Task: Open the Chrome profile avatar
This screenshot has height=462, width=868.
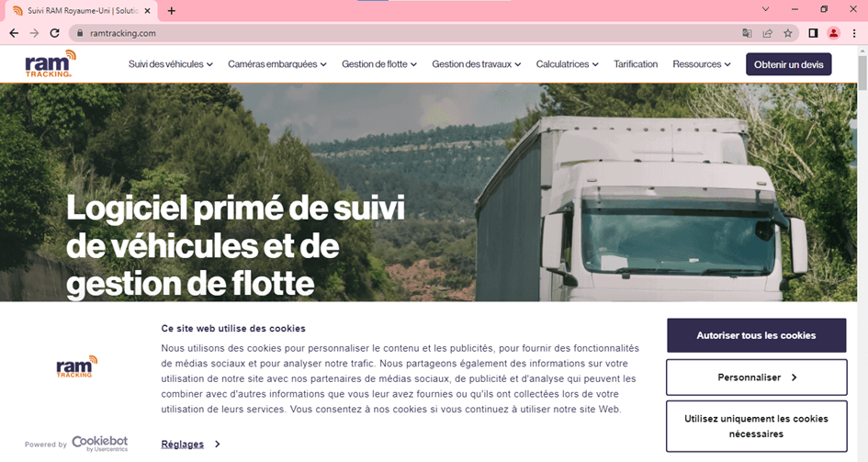Action: [x=833, y=33]
